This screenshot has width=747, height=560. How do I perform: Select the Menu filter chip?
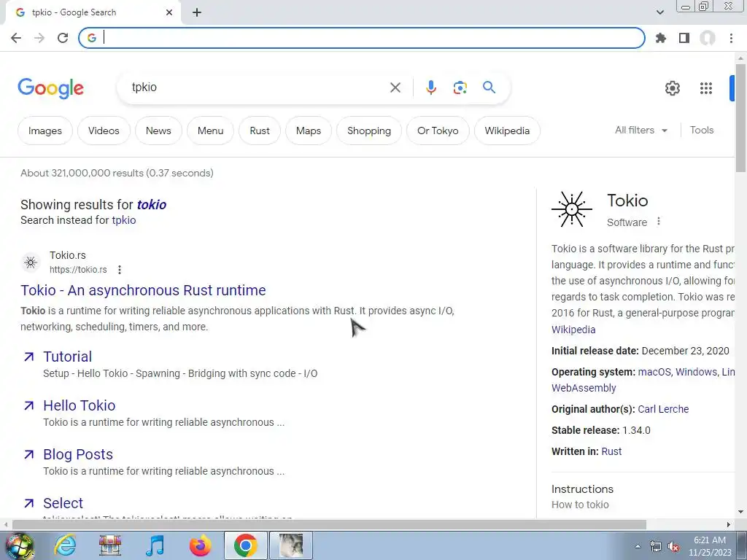tap(210, 131)
